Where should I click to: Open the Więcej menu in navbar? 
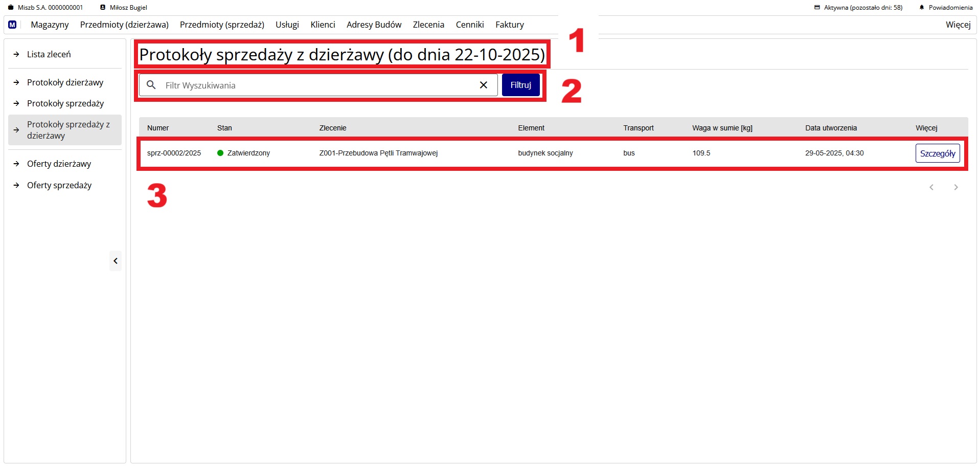(x=958, y=25)
